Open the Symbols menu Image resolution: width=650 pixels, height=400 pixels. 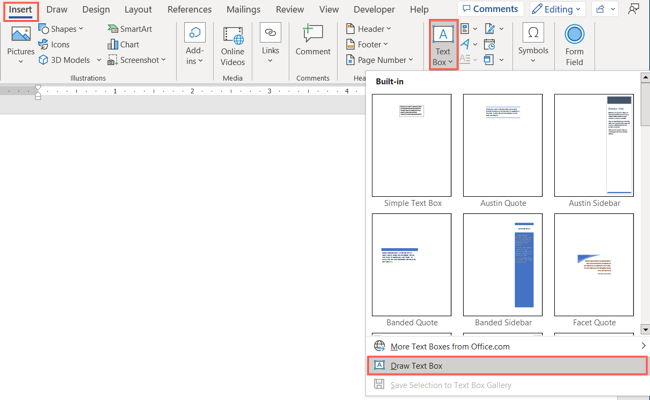[x=533, y=41]
